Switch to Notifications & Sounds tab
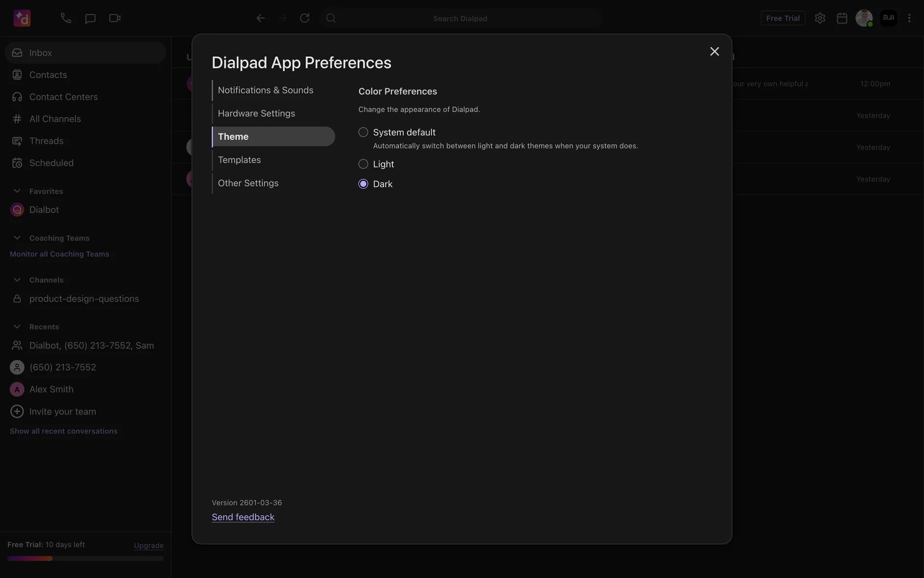Screen dimensions: 924x578 (265, 90)
